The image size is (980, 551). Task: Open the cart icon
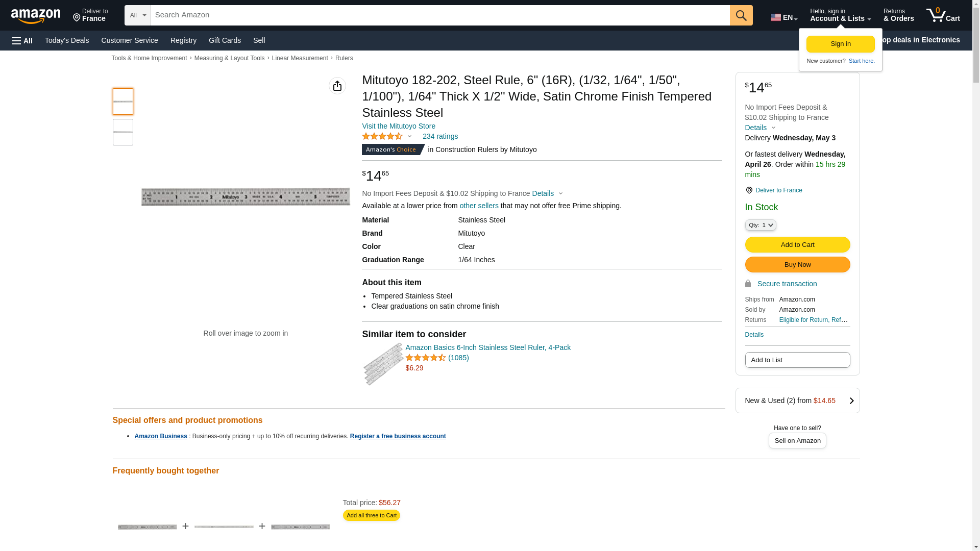[943, 15]
